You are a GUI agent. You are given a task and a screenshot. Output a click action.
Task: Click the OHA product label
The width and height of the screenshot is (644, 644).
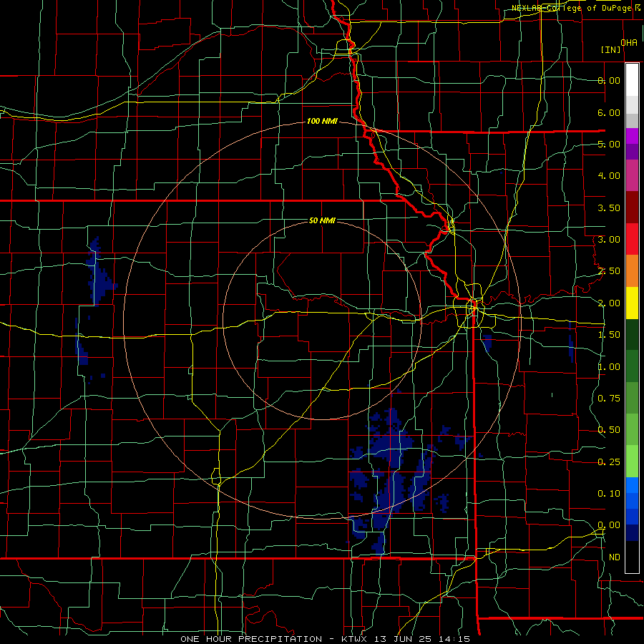pyautogui.click(x=629, y=43)
